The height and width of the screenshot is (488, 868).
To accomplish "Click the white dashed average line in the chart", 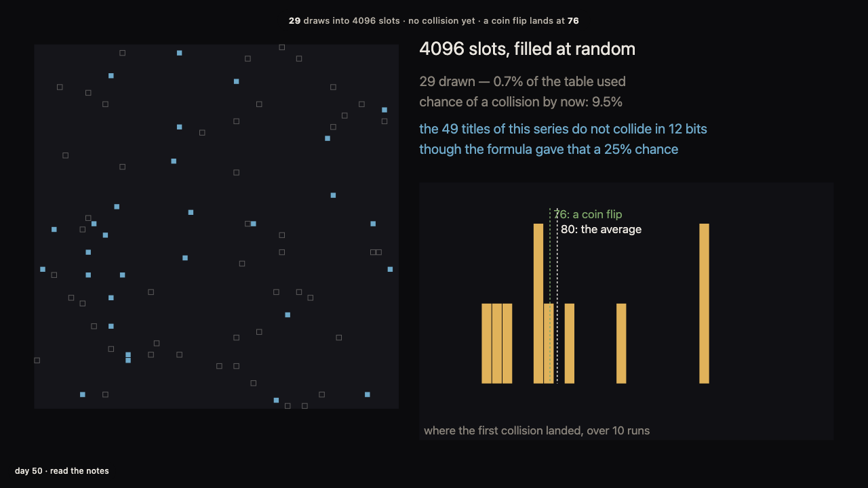I will [557, 296].
